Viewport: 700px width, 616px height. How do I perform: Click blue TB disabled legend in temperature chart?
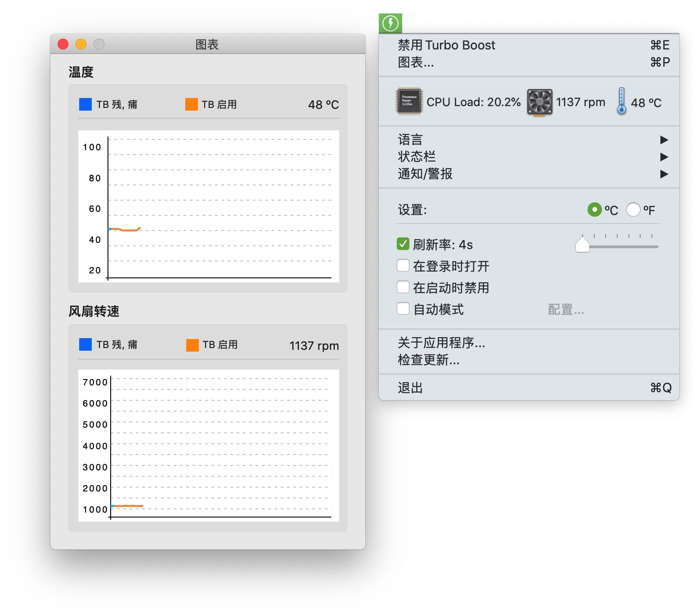pyautogui.click(x=85, y=104)
